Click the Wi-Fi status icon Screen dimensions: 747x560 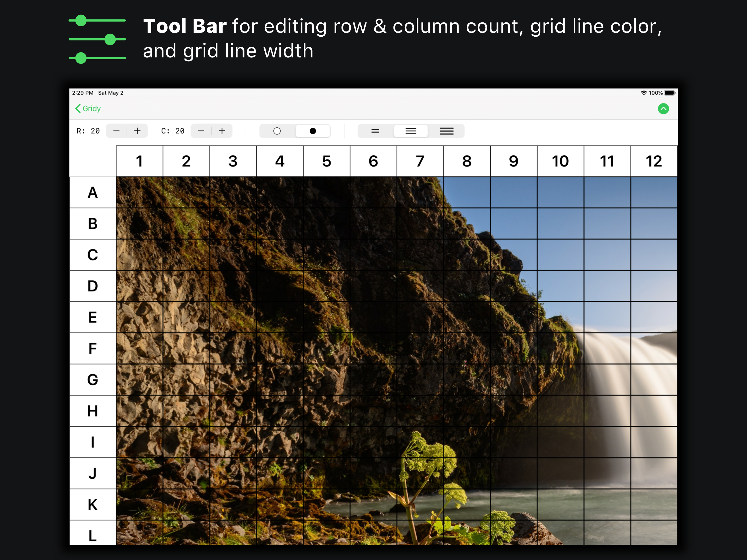coord(644,93)
